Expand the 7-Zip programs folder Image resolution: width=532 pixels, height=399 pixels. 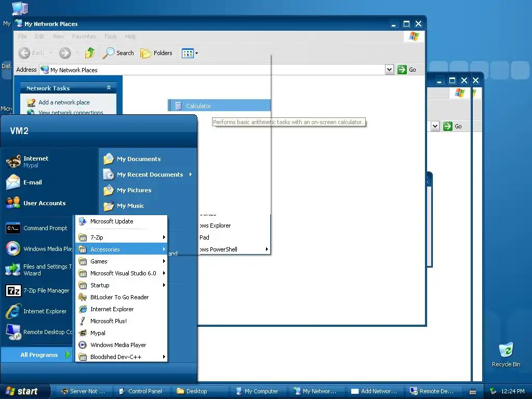tap(121, 237)
